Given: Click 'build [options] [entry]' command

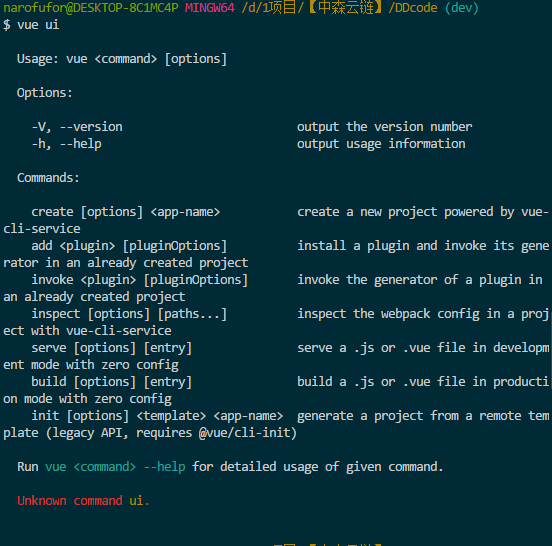Looking at the screenshot, I should click(112, 382).
